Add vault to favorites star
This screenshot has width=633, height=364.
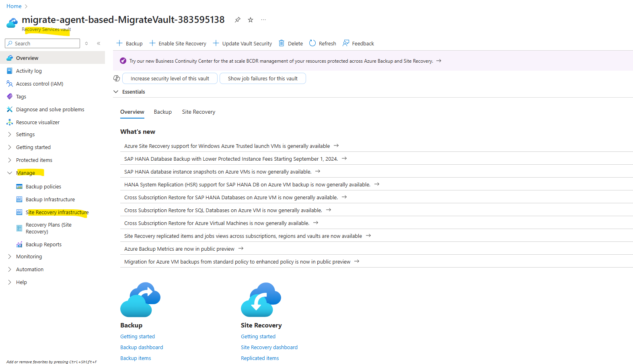(x=251, y=20)
